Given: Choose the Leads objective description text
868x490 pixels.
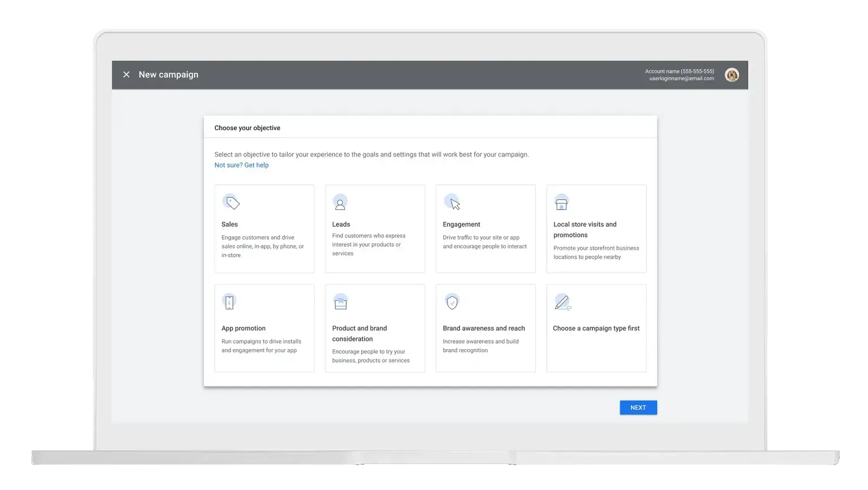Looking at the screenshot, I should click(369, 244).
